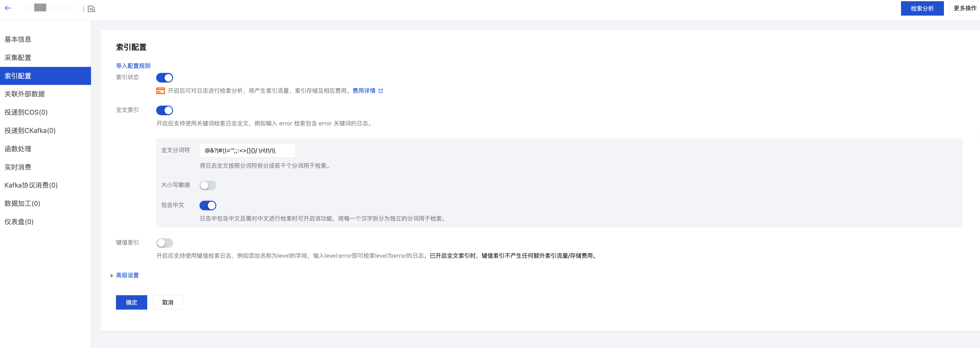Select 采集配置 in the sidebar
Screen dimensions: 980x348
[x=45, y=58]
